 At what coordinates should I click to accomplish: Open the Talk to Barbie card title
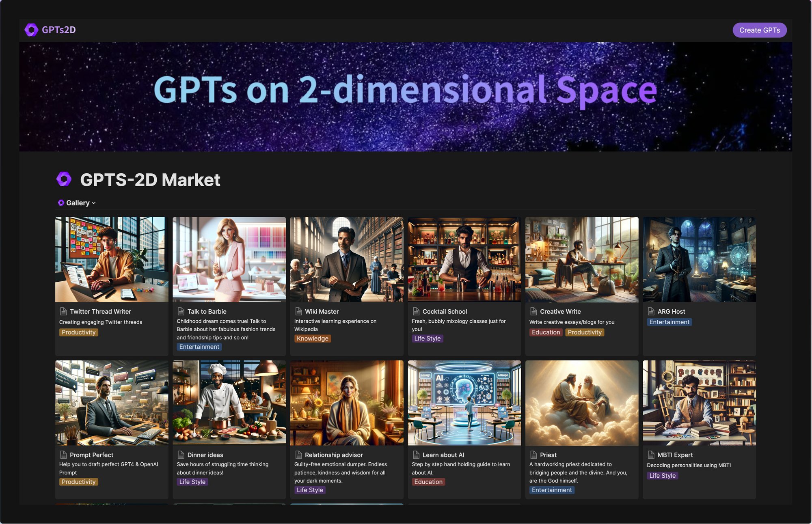(x=207, y=311)
